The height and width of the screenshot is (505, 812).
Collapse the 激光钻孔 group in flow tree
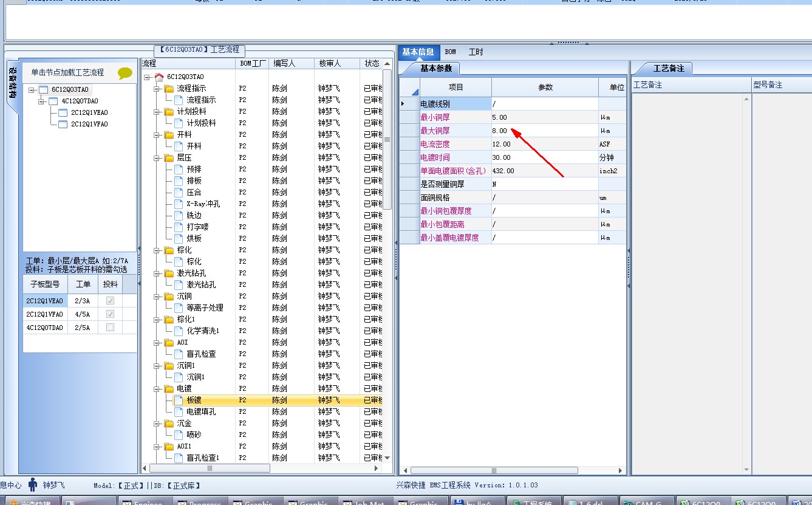coord(156,273)
